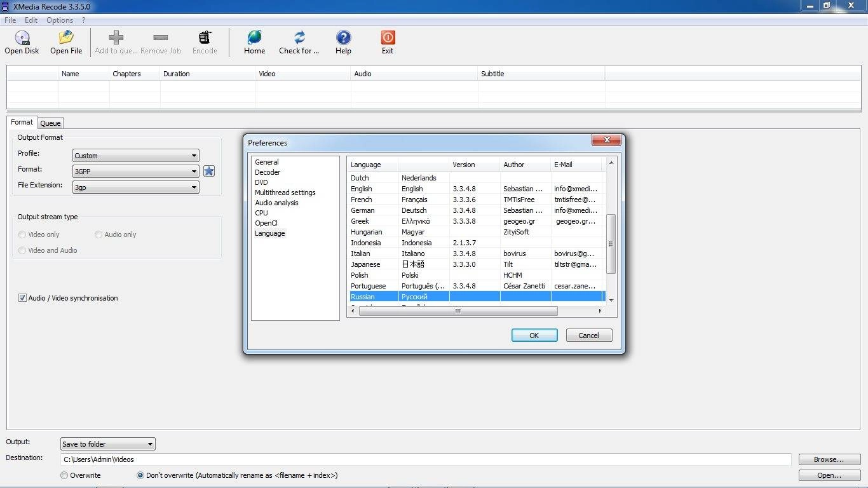
Task: Open the Help question mark icon
Action: pyautogui.click(x=343, y=37)
